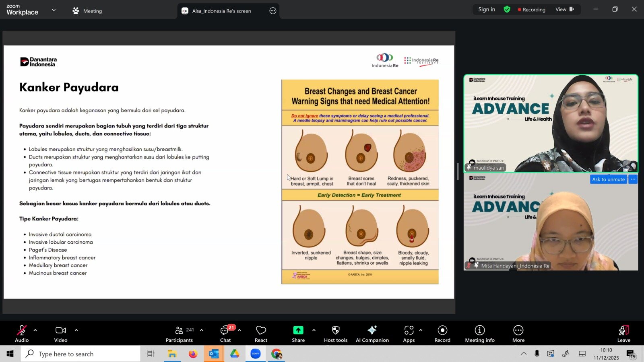Open the Zoom Workplace dropdown chevron
The image size is (644, 362).
(x=54, y=10)
